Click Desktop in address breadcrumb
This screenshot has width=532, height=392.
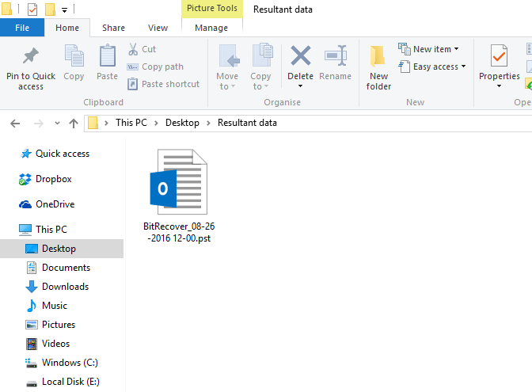pyautogui.click(x=182, y=123)
